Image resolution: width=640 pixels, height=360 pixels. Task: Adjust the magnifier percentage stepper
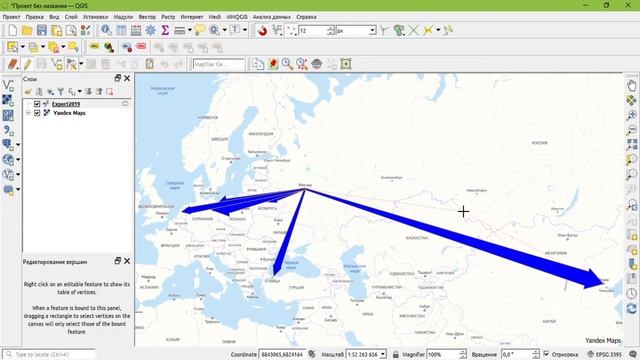pos(463,354)
